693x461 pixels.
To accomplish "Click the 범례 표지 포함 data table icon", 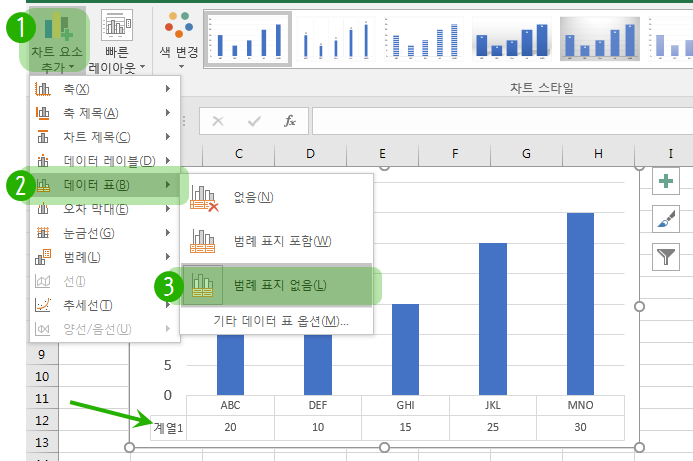I will pyautogui.click(x=202, y=241).
